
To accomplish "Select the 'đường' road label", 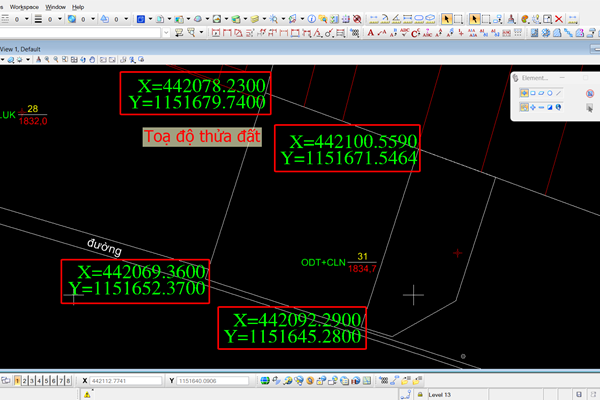I will pyautogui.click(x=104, y=247).
